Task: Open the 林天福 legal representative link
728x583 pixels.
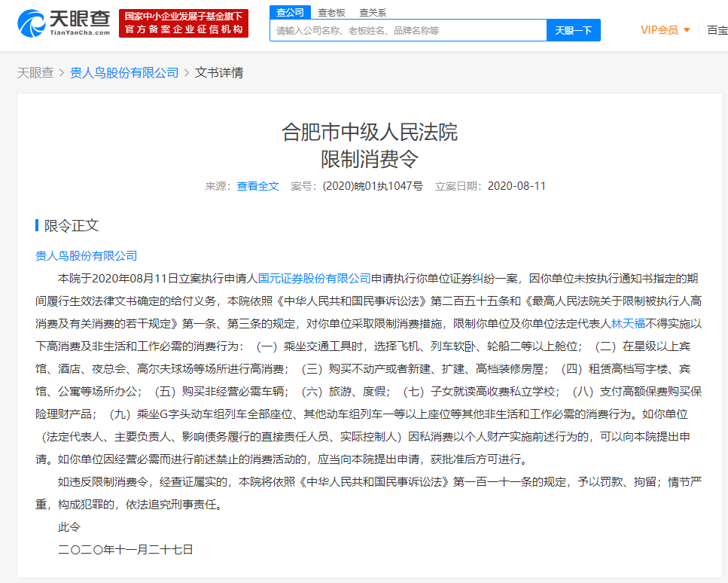Action: pos(628,324)
